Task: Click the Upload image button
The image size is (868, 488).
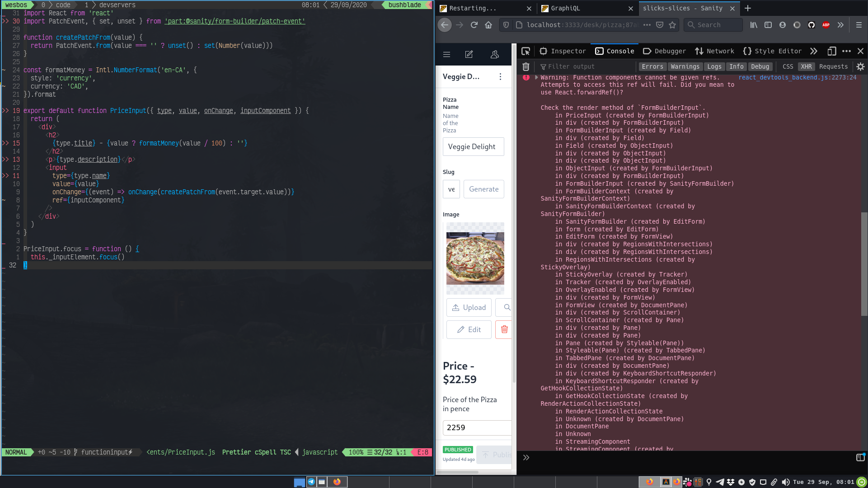Action: coord(469,307)
